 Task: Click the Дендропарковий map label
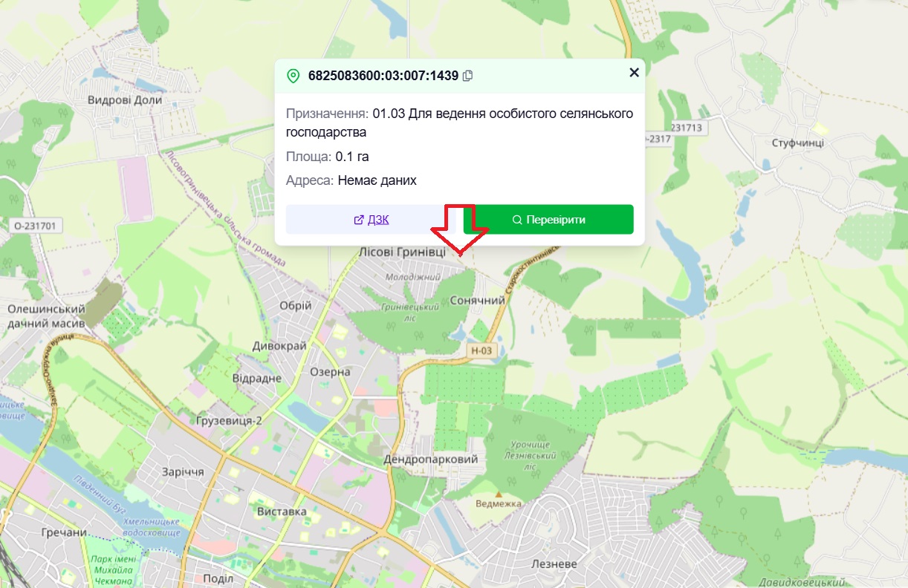[431, 460]
